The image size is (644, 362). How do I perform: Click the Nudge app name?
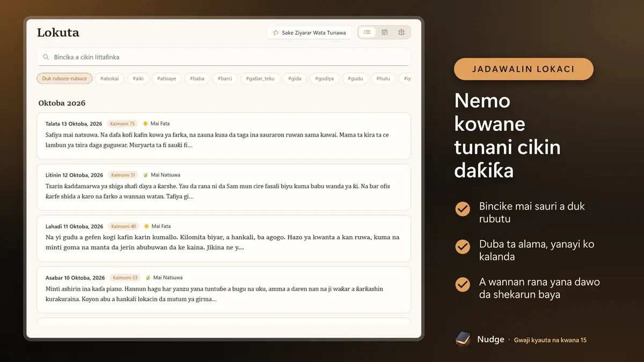[x=491, y=339]
